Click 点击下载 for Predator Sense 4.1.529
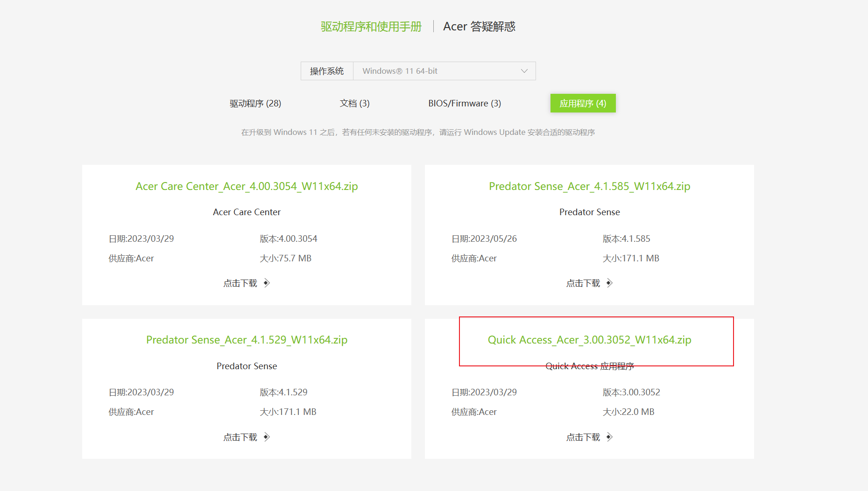The image size is (868, 491). point(240,437)
